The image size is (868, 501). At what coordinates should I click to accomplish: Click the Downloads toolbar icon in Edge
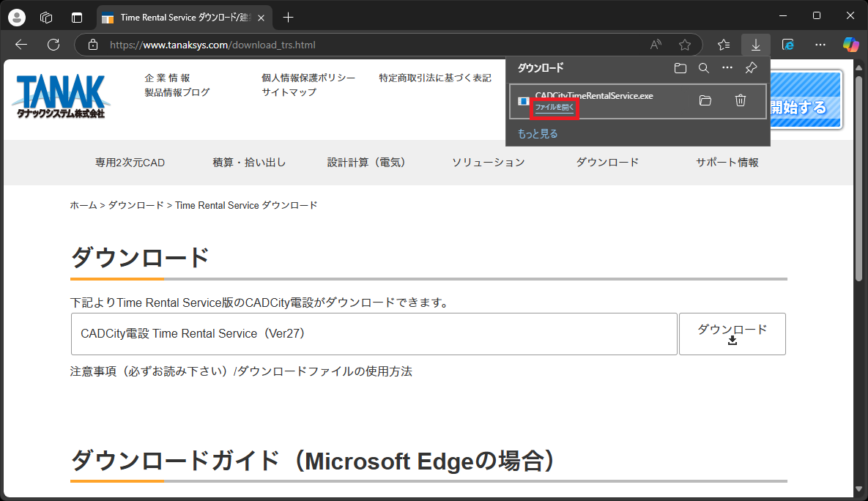point(755,45)
